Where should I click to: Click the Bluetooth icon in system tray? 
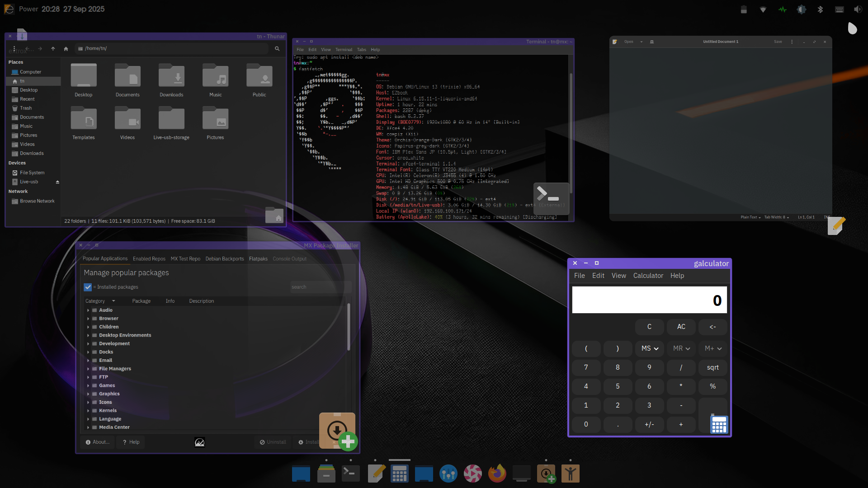[x=820, y=9]
